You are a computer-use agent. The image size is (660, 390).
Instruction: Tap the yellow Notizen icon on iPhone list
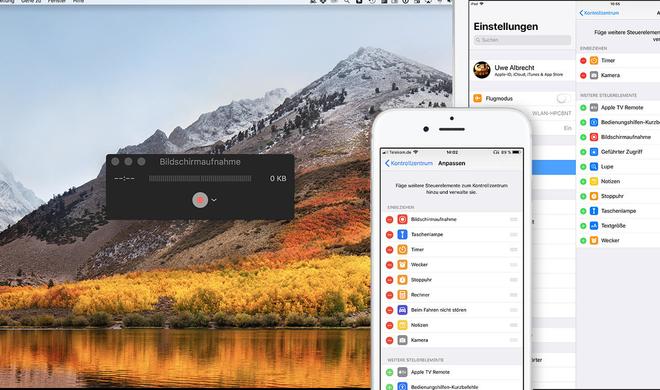click(x=402, y=325)
